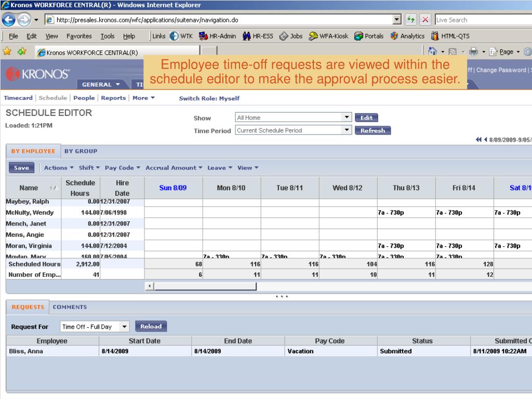Open the GENERAL tab dropdown
Image resolution: width=532 pixels, height=399 pixels.
(101, 85)
